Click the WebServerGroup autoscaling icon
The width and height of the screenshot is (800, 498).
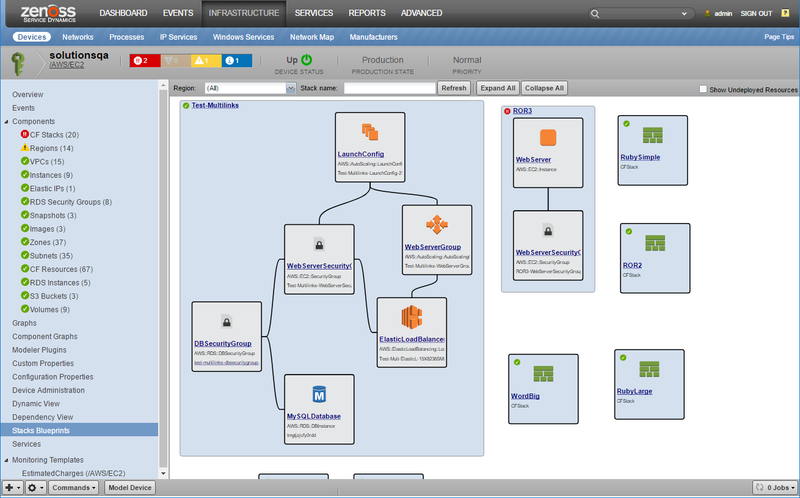(x=437, y=225)
